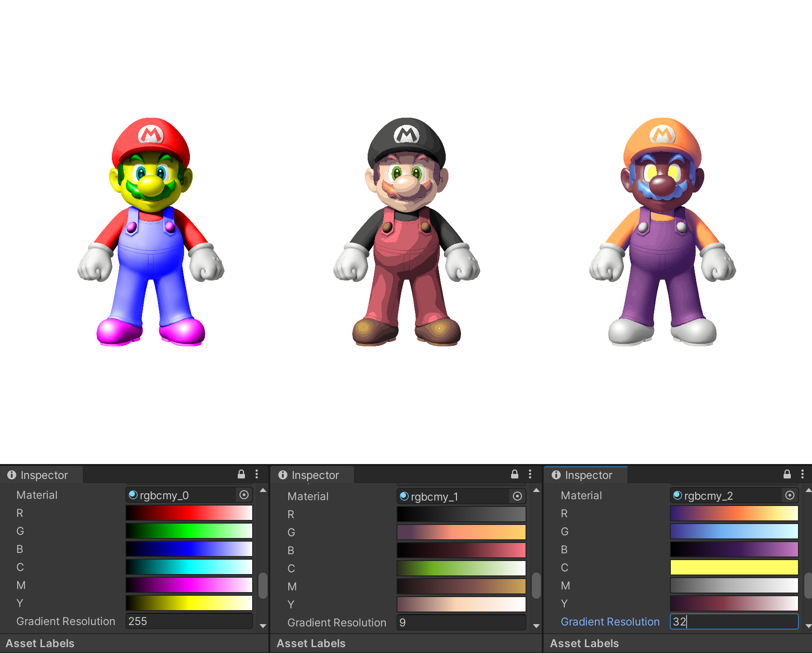This screenshot has width=812, height=653.
Task: Edit the R gradient in rgbcmy_0
Action: pyautogui.click(x=189, y=513)
